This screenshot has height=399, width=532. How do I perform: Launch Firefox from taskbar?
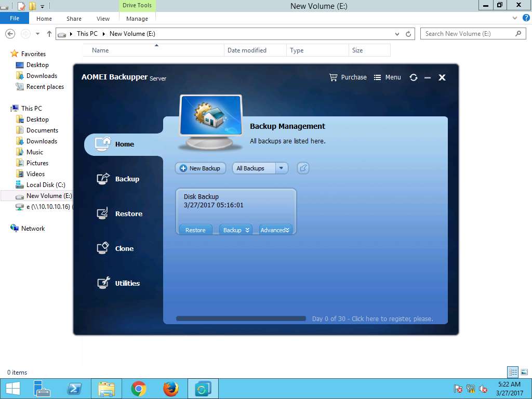click(170, 389)
